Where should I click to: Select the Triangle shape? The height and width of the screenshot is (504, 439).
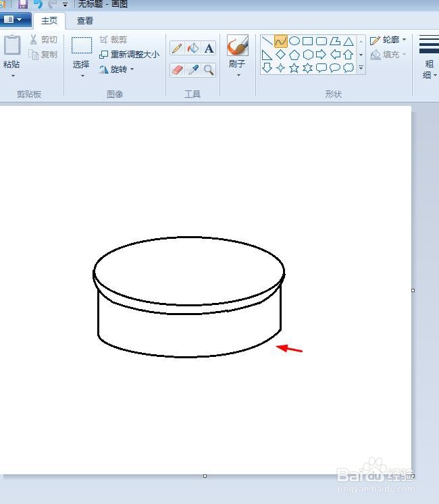[x=348, y=41]
